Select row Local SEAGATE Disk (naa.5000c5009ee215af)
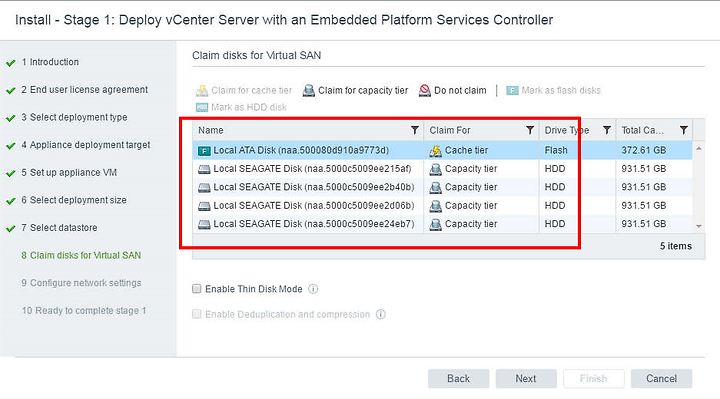The width and height of the screenshot is (720, 399). tap(442, 169)
